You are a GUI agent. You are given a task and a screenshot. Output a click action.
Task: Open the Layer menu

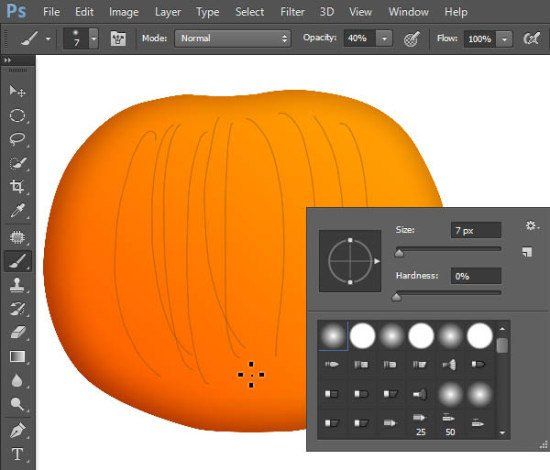[x=168, y=12]
